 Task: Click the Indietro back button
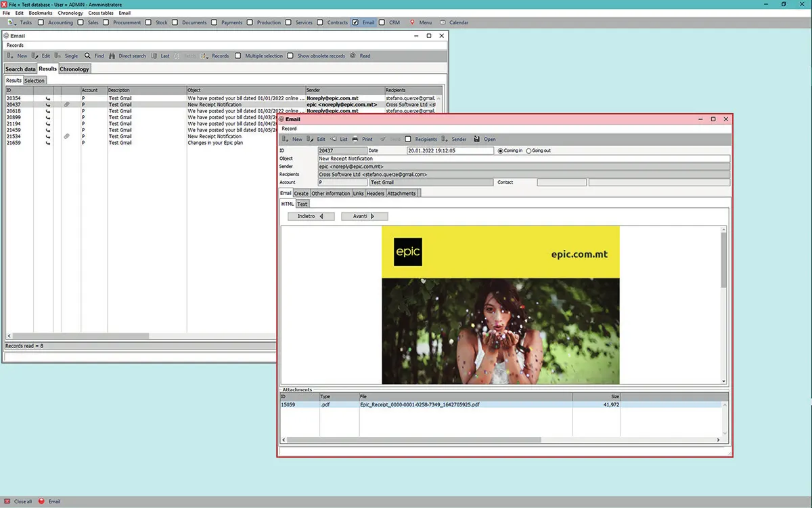pyautogui.click(x=311, y=216)
